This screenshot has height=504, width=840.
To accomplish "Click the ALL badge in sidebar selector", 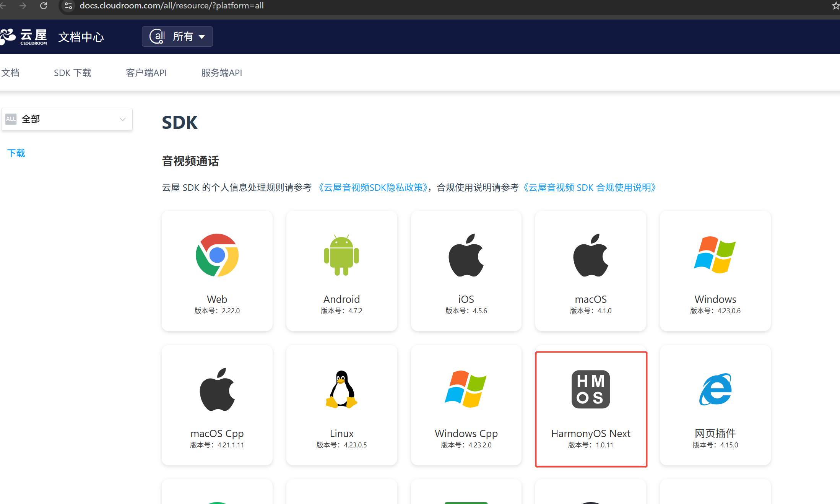I will click(11, 119).
